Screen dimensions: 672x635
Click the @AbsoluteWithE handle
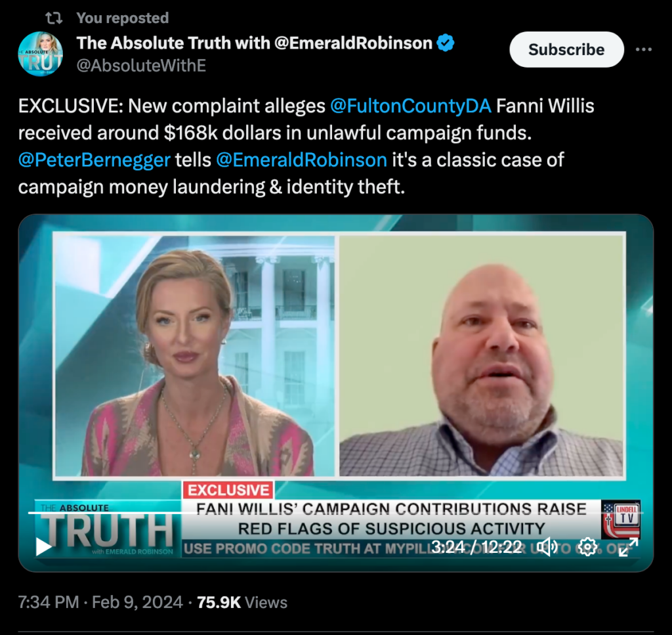[142, 66]
